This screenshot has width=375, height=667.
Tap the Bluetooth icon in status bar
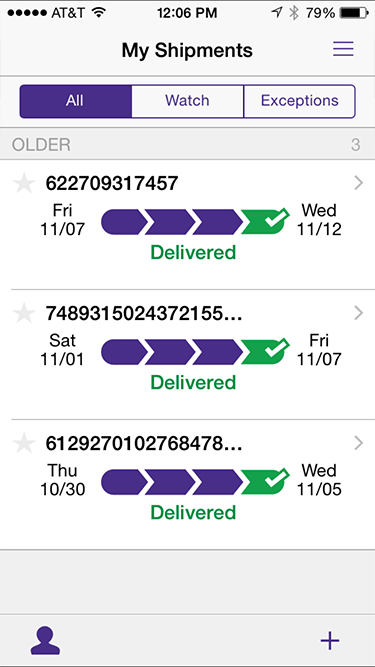tap(294, 13)
